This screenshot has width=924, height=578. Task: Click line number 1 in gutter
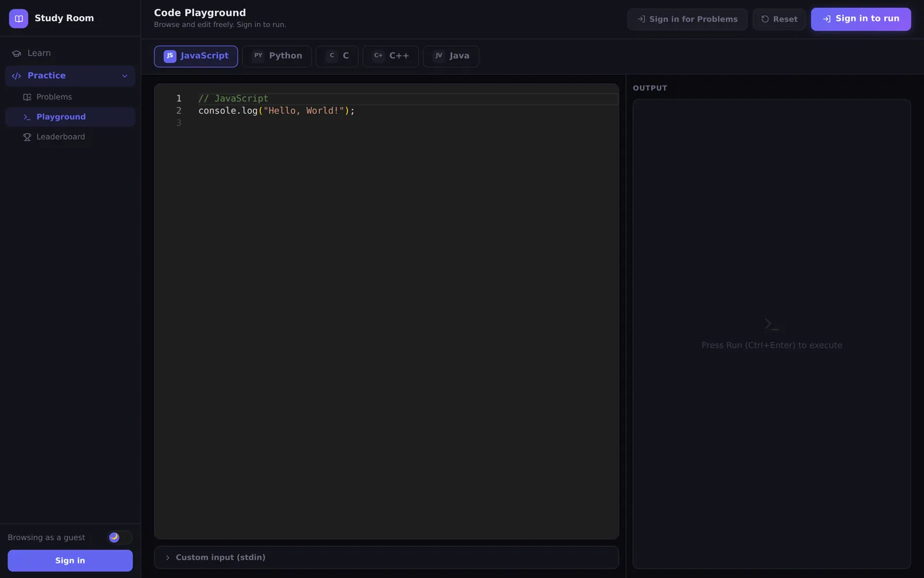[x=179, y=99]
